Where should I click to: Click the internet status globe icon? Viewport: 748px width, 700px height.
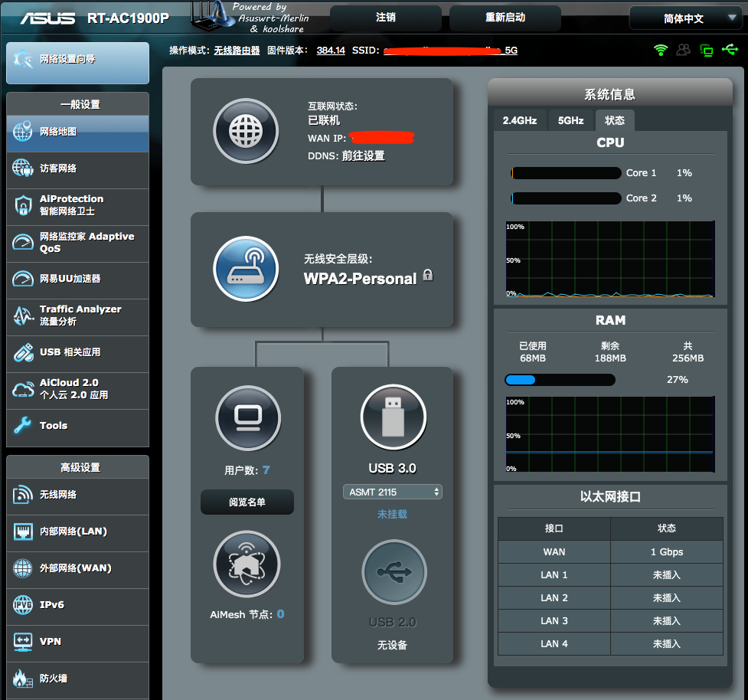click(x=245, y=131)
